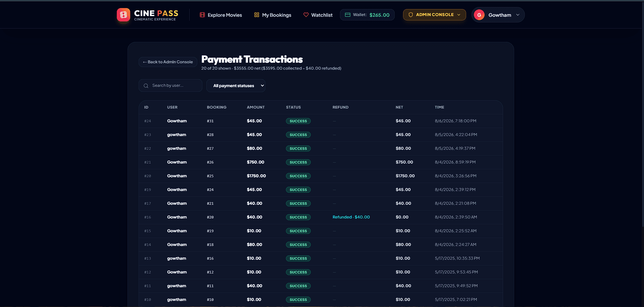The width and height of the screenshot is (644, 307).
Task: Click the Gowtham avatar circle
Action: 479,15
